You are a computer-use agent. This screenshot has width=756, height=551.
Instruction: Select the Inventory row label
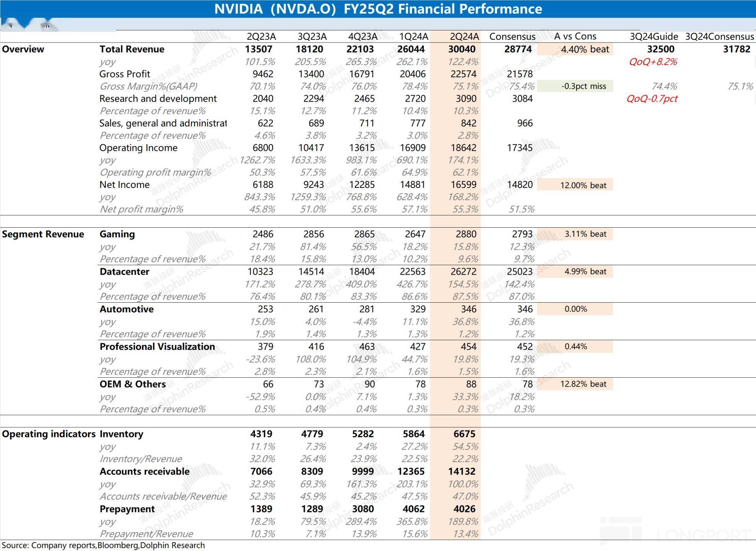121,434
